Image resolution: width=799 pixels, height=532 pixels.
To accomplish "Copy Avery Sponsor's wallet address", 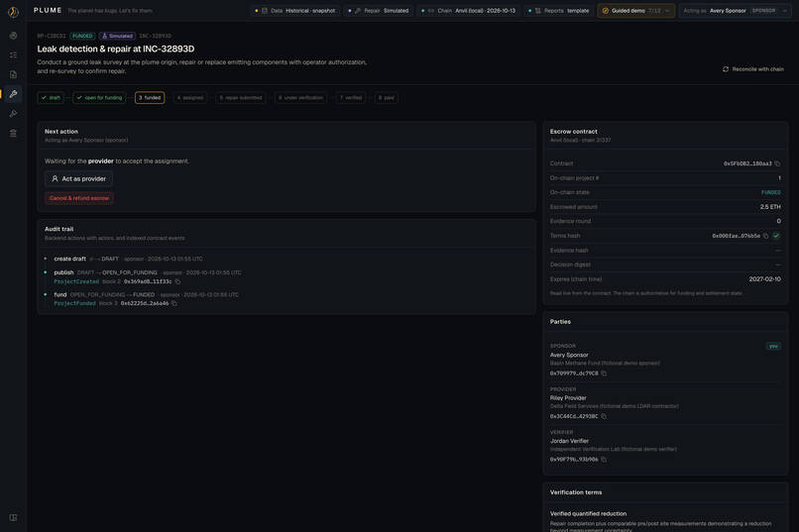I will tap(604, 373).
